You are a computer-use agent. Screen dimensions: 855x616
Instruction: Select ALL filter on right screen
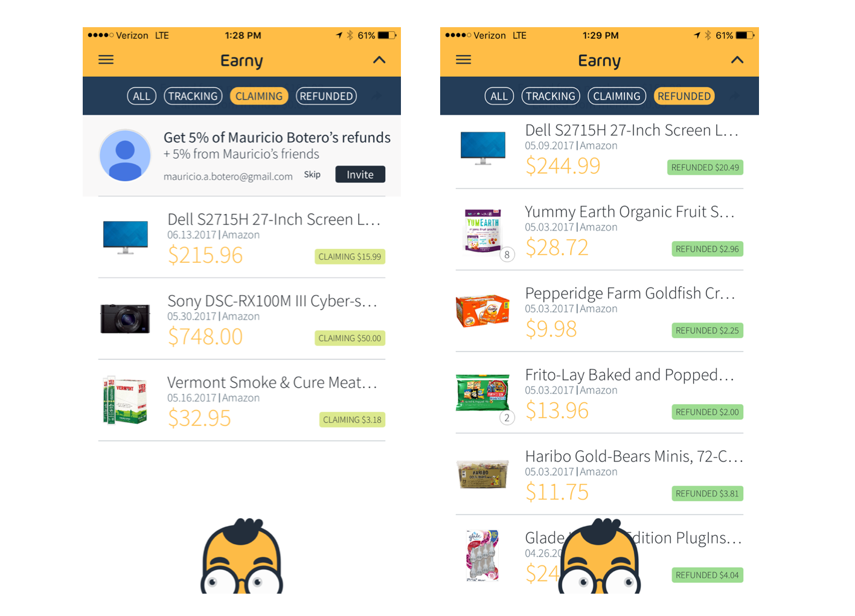coord(499,96)
